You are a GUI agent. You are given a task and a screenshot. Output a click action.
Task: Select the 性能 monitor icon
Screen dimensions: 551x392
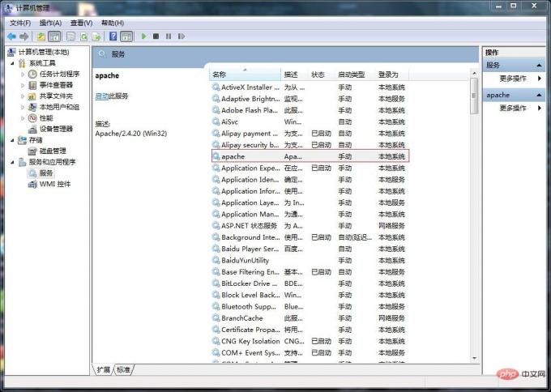32,118
